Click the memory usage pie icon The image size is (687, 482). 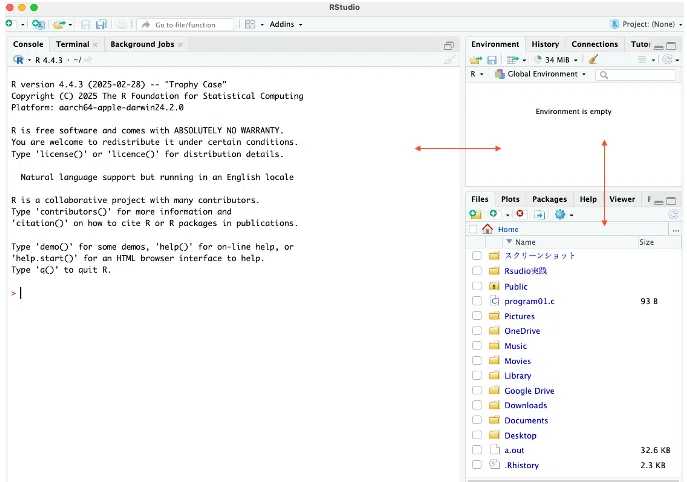pos(538,59)
